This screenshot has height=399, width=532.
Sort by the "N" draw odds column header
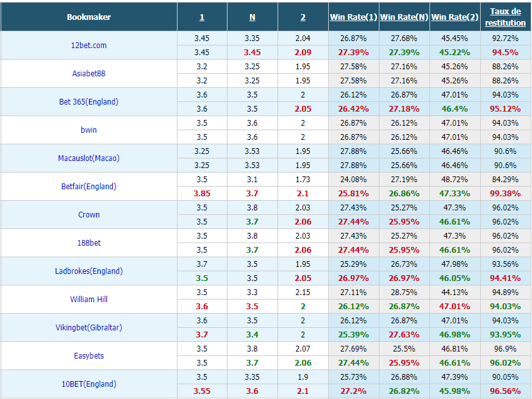[x=252, y=17]
